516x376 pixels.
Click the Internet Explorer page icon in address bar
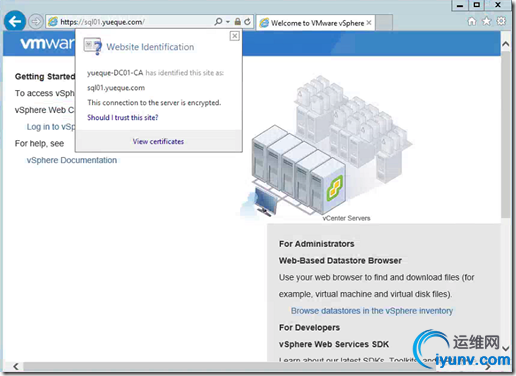[x=53, y=22]
